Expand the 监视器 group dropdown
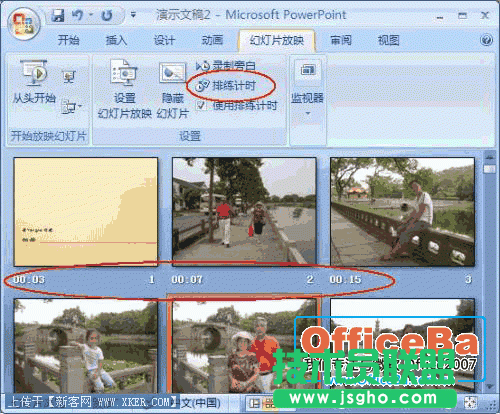Screen dimensions: 500x414 (x=308, y=114)
